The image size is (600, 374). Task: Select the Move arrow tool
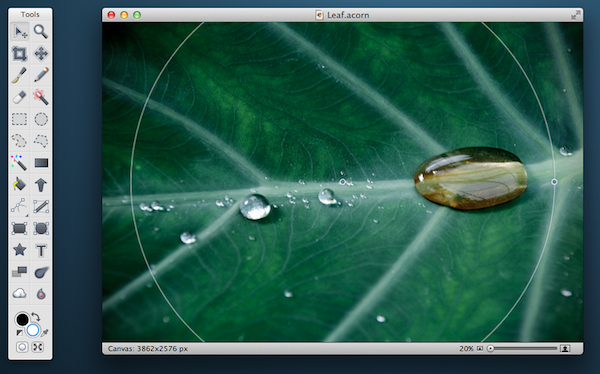pos(20,32)
